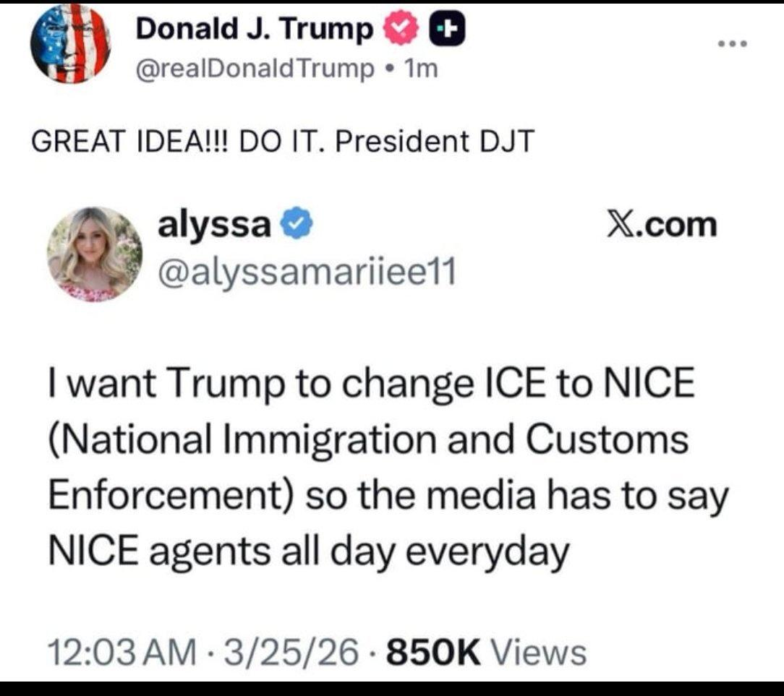784x696 pixels.
Task: Click the Donald J. Trump display name
Action: click(x=255, y=28)
